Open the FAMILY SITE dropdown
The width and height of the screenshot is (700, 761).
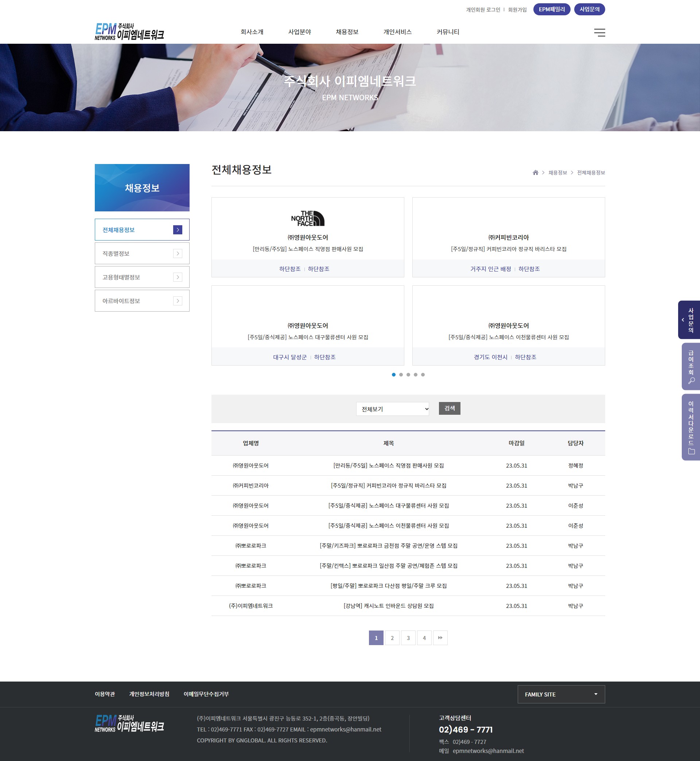coord(561,694)
